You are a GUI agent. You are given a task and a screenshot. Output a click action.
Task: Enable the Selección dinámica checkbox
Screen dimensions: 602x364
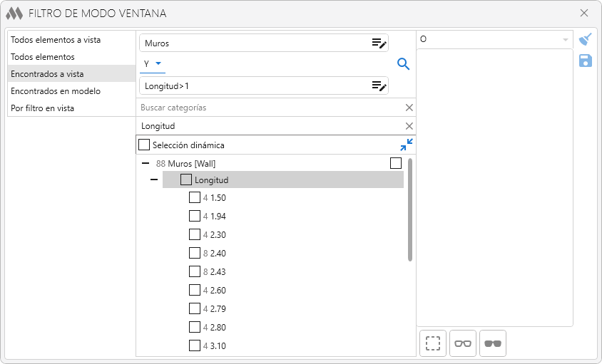[x=144, y=145]
